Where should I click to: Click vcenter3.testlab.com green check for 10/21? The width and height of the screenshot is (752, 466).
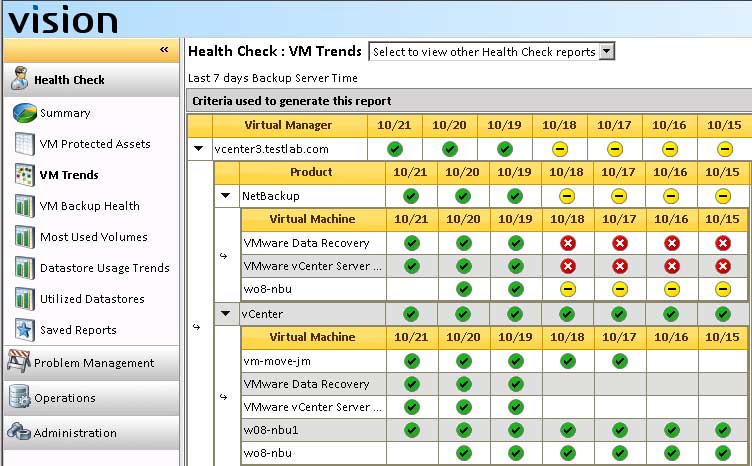pyautogui.click(x=395, y=149)
